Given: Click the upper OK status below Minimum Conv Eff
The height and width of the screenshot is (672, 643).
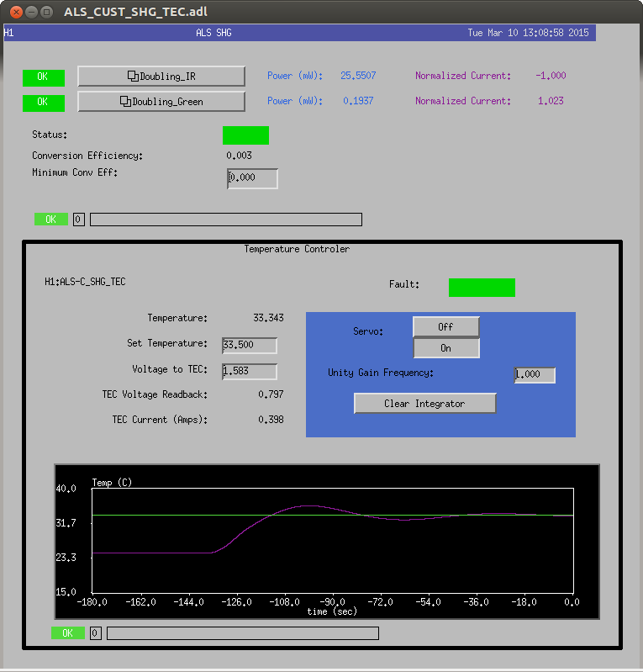Looking at the screenshot, I should [x=51, y=220].
